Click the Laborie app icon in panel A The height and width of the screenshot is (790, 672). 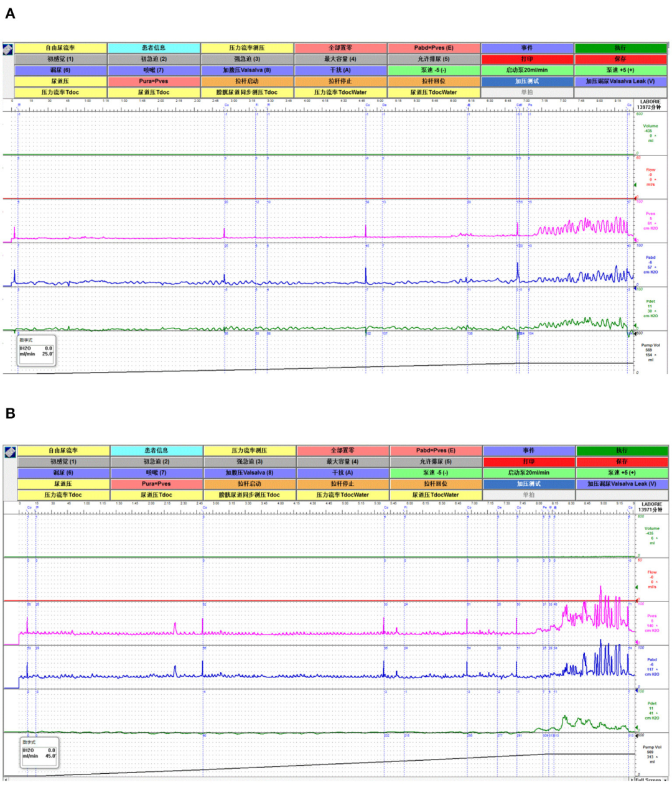point(7,49)
